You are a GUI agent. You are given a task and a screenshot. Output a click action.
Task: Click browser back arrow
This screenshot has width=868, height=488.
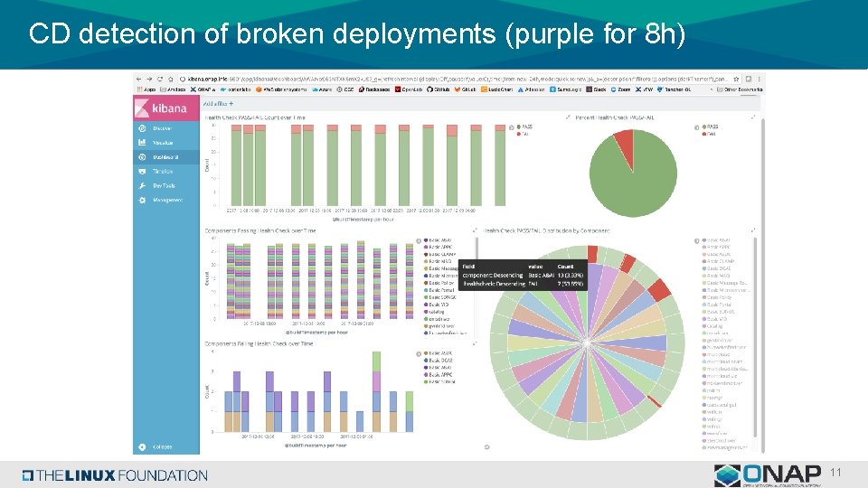(x=138, y=80)
